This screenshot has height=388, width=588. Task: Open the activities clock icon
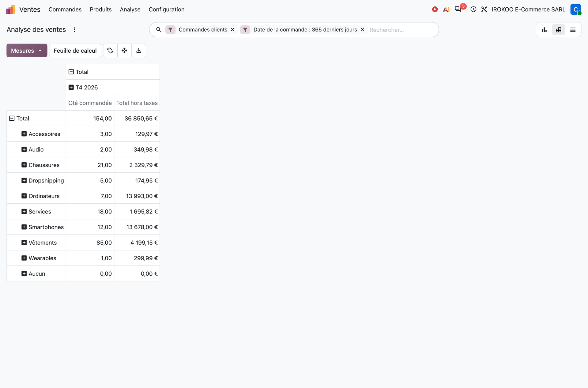[473, 9]
